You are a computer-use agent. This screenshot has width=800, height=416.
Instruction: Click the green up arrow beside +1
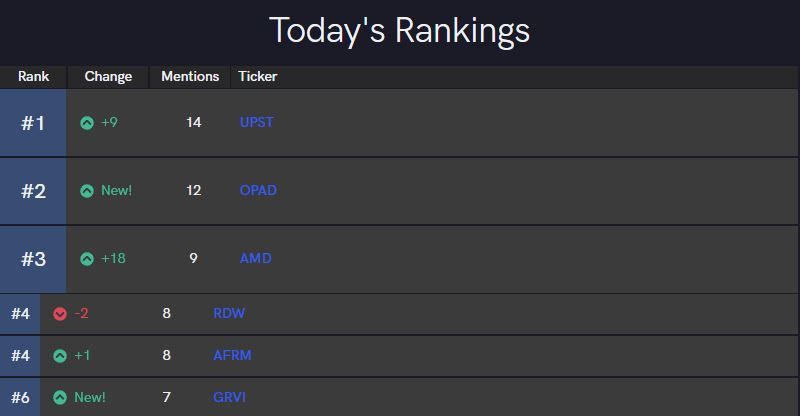coord(60,356)
